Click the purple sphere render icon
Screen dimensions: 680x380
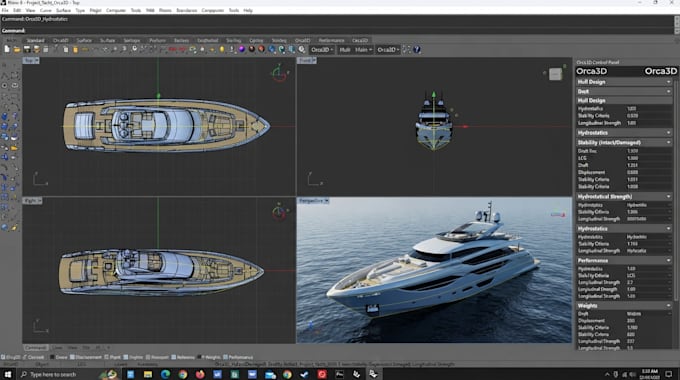242,49
